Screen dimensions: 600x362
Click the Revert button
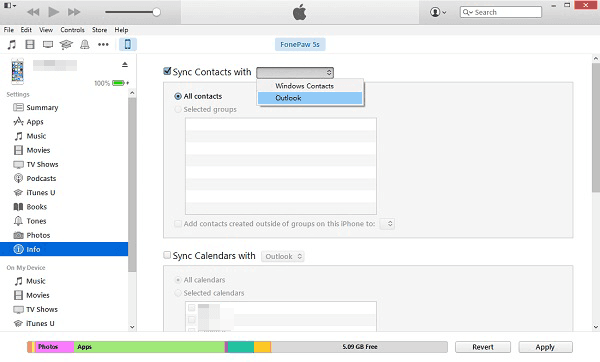[483, 347]
